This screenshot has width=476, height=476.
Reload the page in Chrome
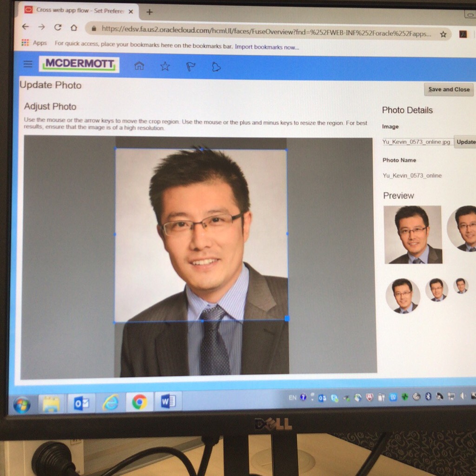tap(58, 27)
